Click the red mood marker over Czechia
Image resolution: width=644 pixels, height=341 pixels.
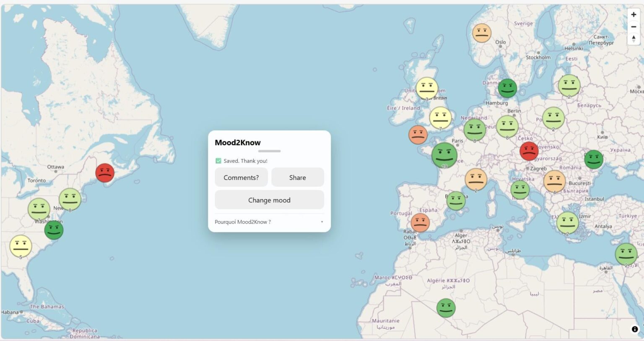pyautogui.click(x=529, y=151)
